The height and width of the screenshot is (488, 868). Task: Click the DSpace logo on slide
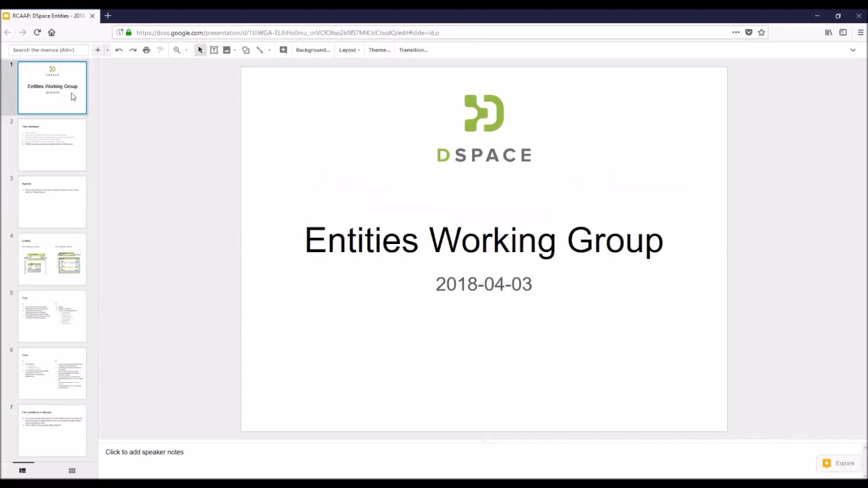coord(484,129)
